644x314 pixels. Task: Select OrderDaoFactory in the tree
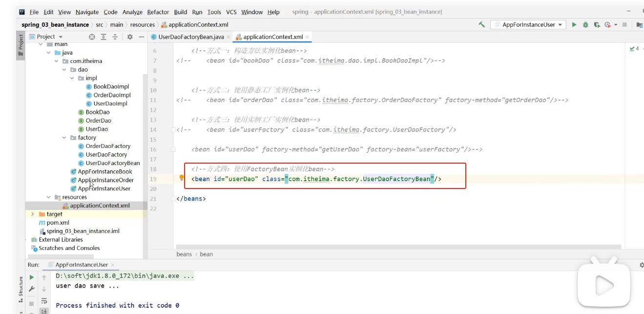(104, 146)
